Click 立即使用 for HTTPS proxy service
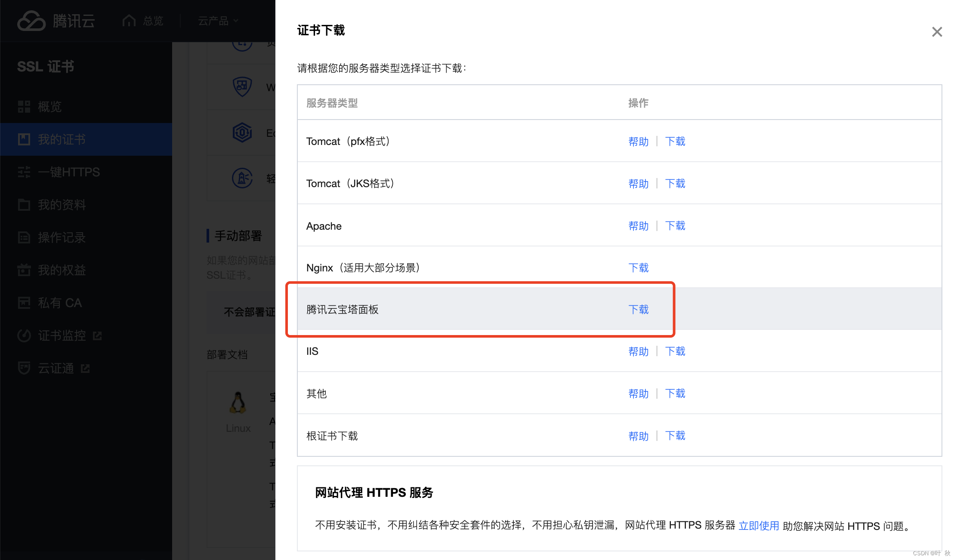This screenshot has height=560, width=957. pos(759,526)
